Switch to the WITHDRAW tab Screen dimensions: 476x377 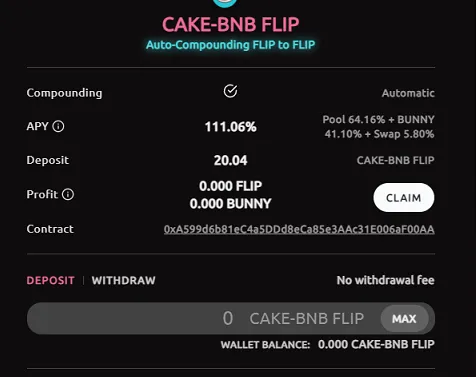click(x=124, y=280)
